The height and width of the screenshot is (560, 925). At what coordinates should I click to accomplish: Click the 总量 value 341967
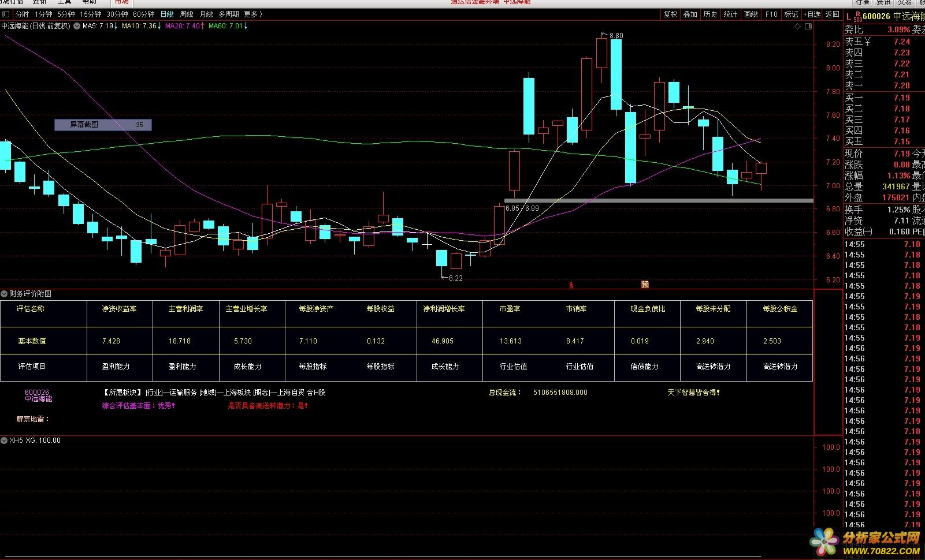pyautogui.click(x=896, y=186)
